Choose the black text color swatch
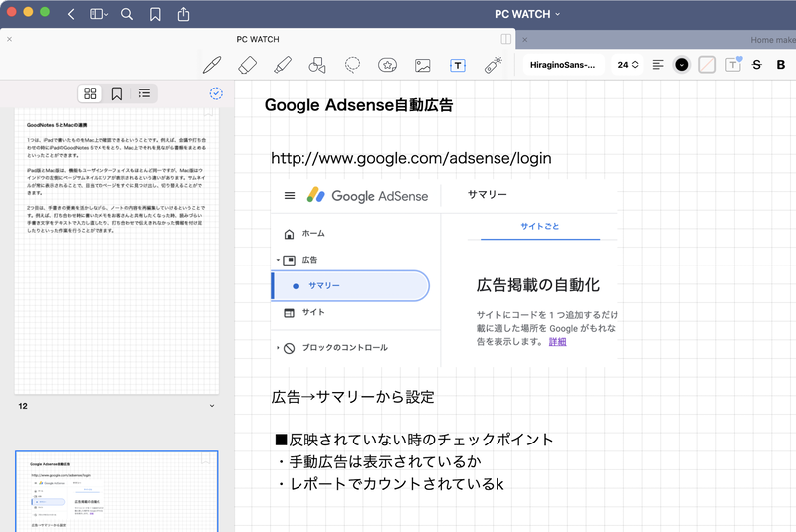The width and height of the screenshot is (796, 532). click(x=682, y=65)
